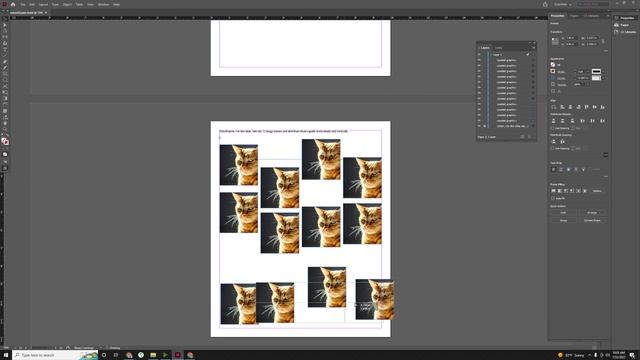Viewport: 640px width, 360px height.
Task: Click the Convert Shape button
Action: tap(592, 220)
